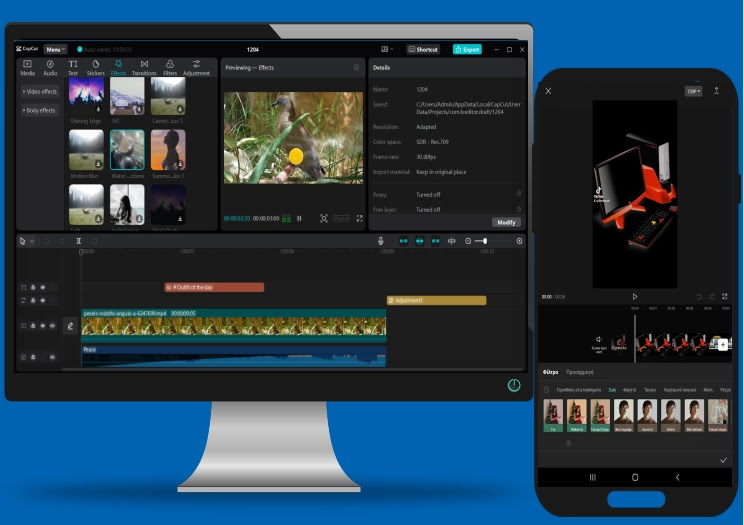Hide the text track using eye icon
Screen dimensions: 744x525
tap(43, 287)
